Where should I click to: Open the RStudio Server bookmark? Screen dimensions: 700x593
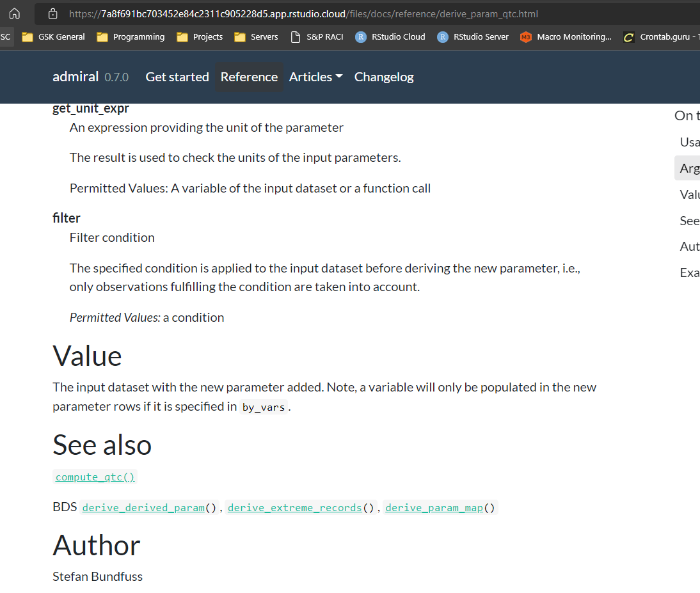point(473,36)
